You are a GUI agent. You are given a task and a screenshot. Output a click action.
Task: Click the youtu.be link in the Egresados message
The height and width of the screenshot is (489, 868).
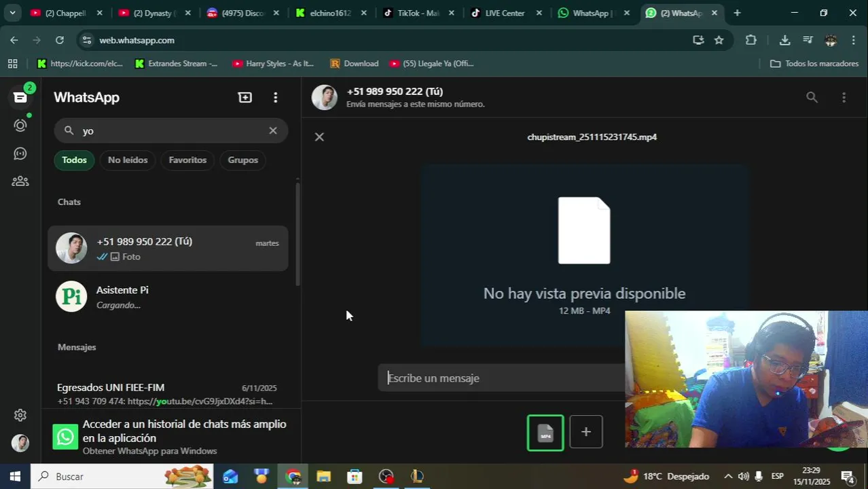pos(200,401)
